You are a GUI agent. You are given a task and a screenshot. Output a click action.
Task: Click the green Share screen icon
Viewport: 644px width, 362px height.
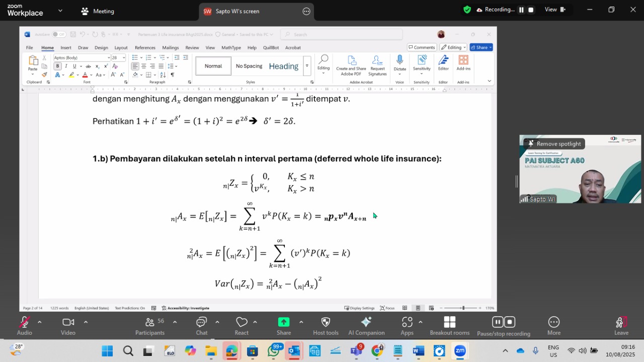tap(284, 322)
